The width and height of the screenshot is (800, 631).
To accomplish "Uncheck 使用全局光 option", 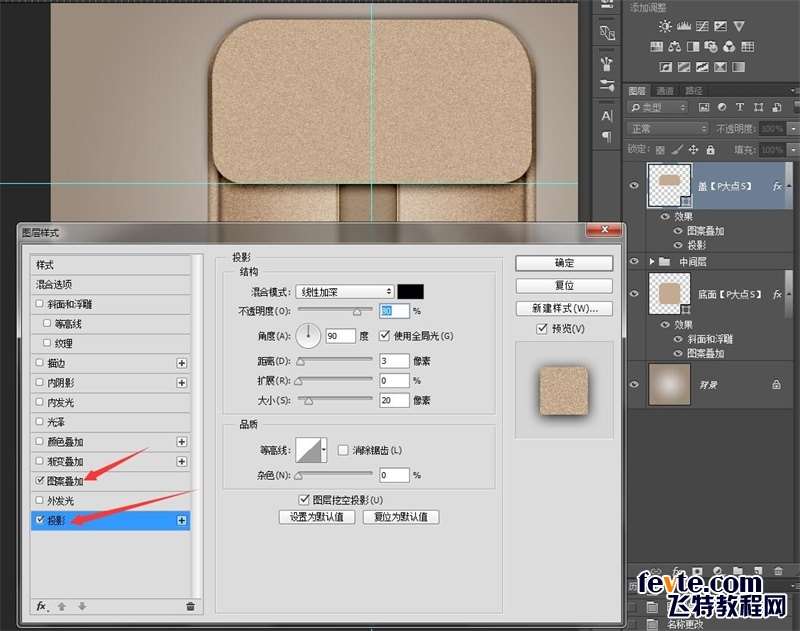I will coord(385,336).
